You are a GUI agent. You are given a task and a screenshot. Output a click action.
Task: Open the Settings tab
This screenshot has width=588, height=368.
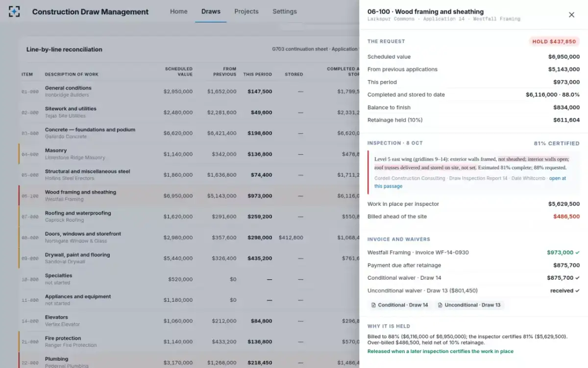(x=285, y=11)
